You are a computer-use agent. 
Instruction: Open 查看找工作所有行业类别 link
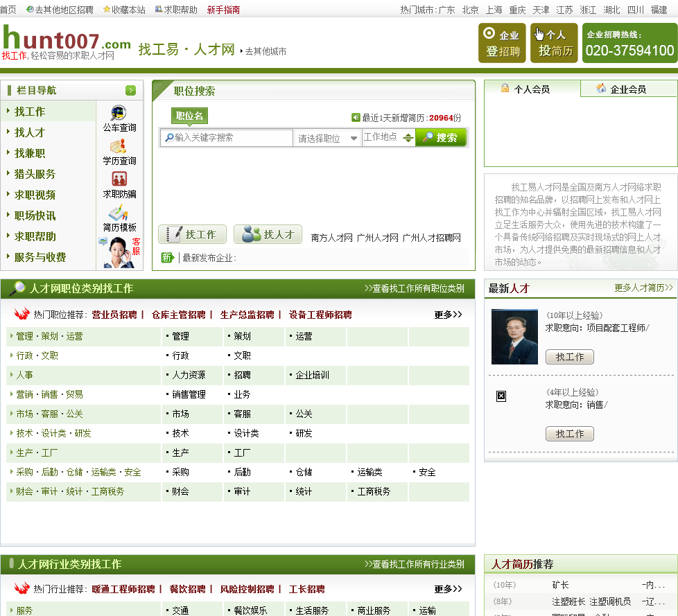point(415,564)
